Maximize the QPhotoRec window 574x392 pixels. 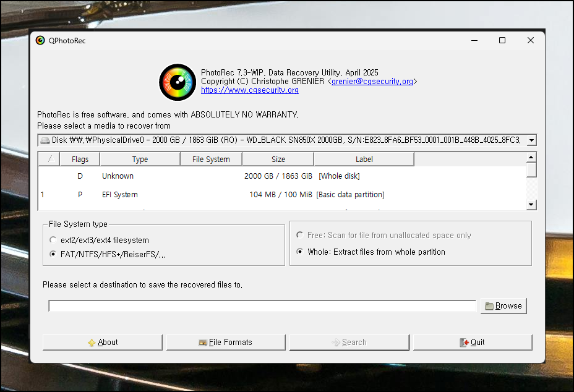coord(502,40)
